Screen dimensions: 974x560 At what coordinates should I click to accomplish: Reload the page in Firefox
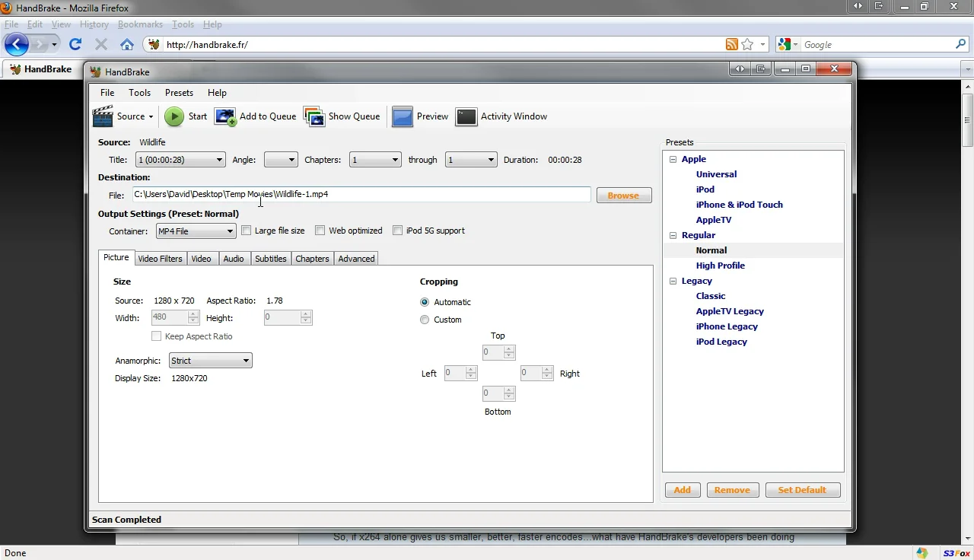click(x=75, y=44)
